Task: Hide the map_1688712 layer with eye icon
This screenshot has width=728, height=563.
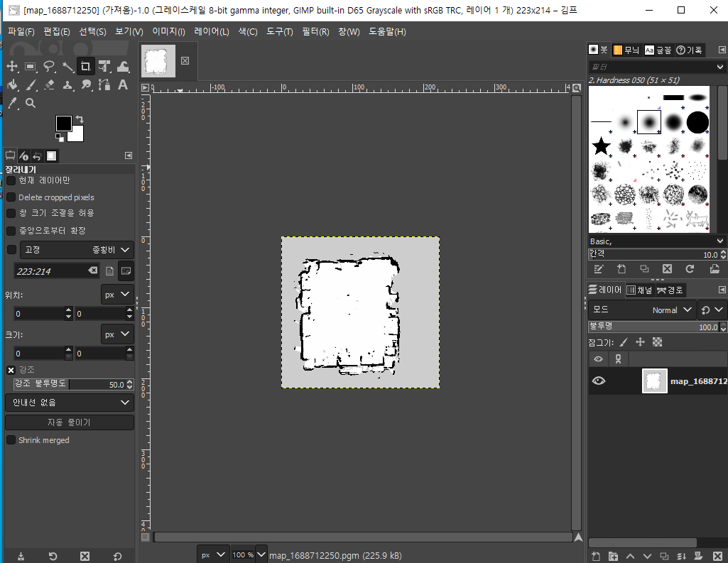Action: pos(599,381)
